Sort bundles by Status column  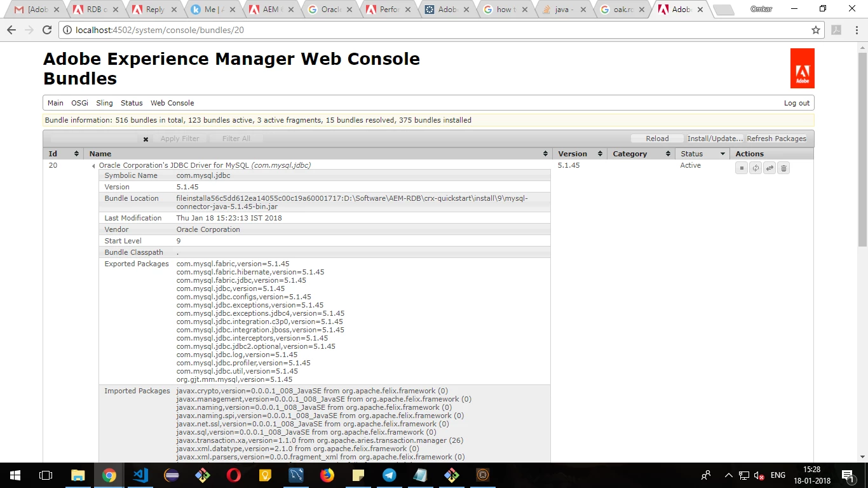[x=702, y=154]
